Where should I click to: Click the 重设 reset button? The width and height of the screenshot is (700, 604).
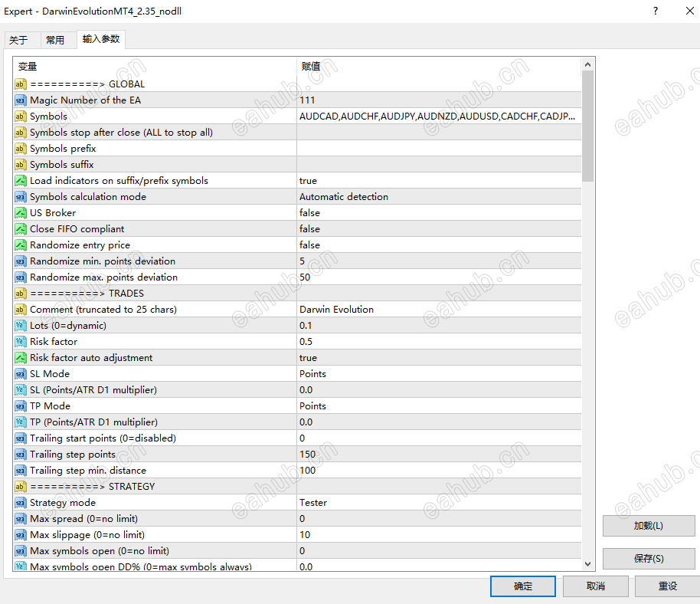point(667,586)
